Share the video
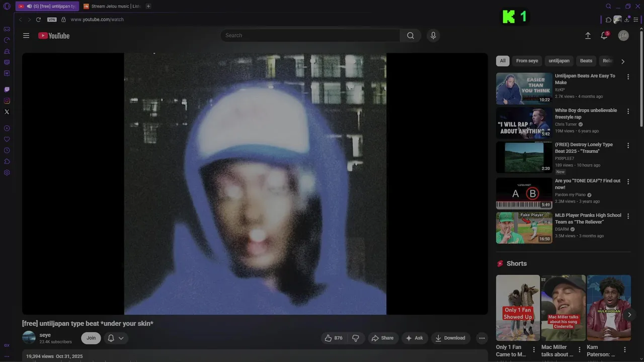644x362 pixels. click(382, 338)
